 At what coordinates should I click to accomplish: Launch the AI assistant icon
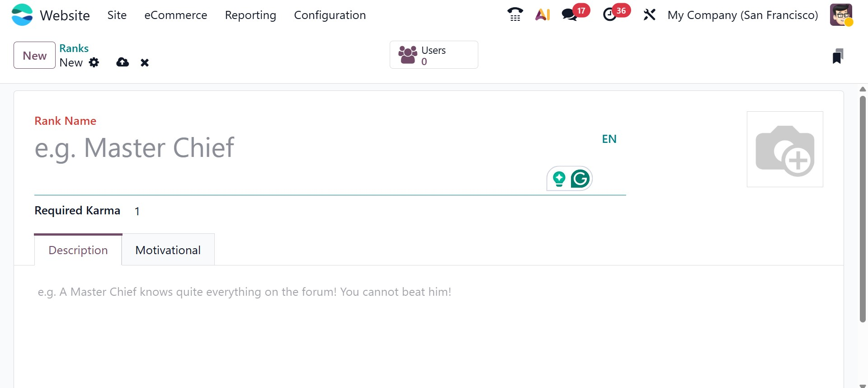[542, 14]
